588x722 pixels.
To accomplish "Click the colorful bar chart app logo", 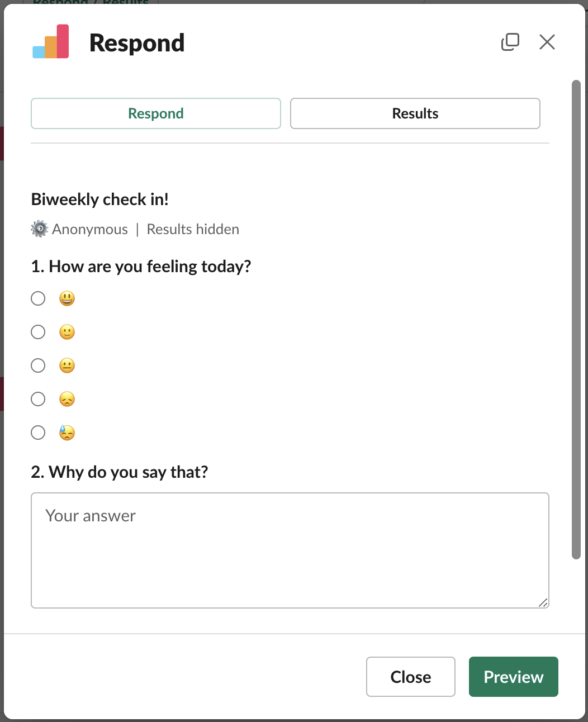I will (51, 42).
